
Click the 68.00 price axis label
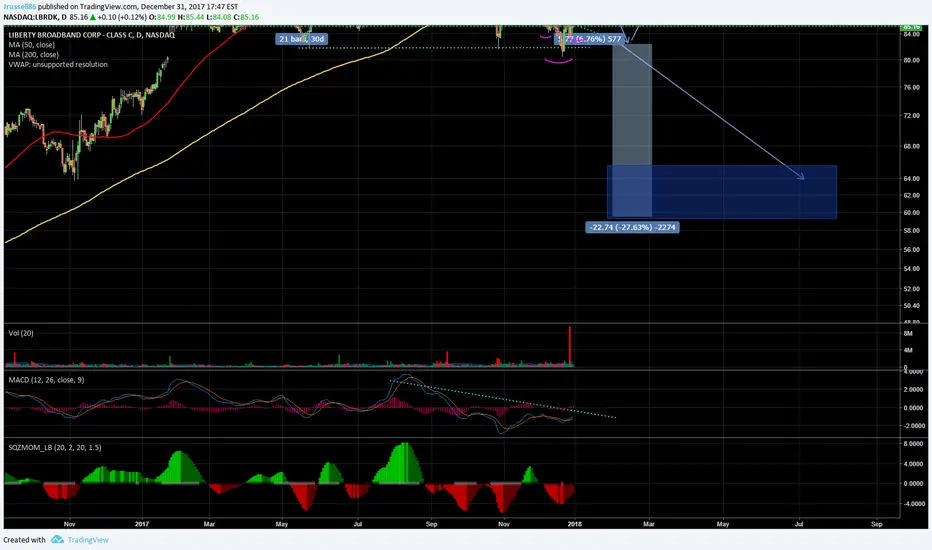pos(911,146)
